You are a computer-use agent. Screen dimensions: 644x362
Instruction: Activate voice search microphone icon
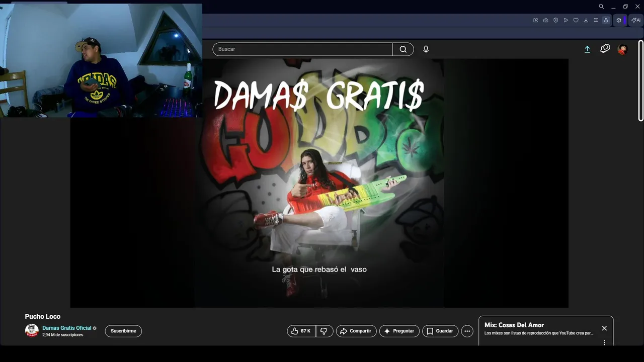(x=426, y=49)
